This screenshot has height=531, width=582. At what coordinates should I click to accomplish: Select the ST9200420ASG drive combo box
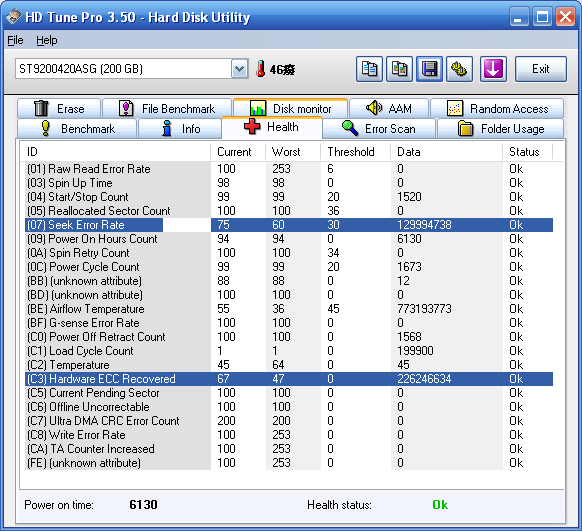(132, 69)
